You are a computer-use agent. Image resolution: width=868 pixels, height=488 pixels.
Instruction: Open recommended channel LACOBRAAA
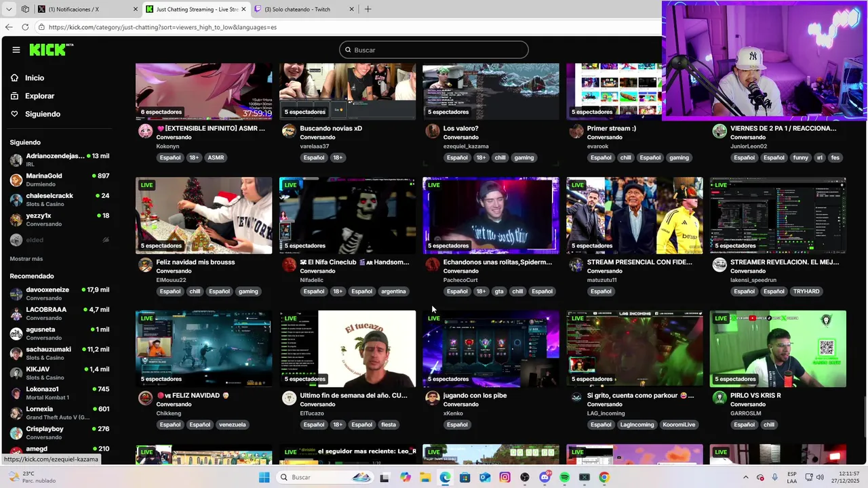(x=60, y=313)
